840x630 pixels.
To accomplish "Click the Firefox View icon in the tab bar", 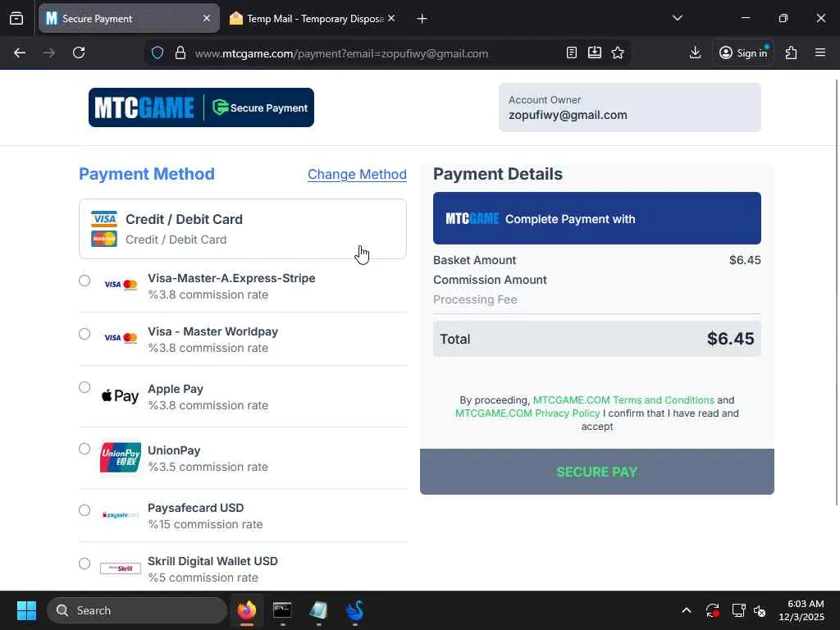I will click(16, 19).
